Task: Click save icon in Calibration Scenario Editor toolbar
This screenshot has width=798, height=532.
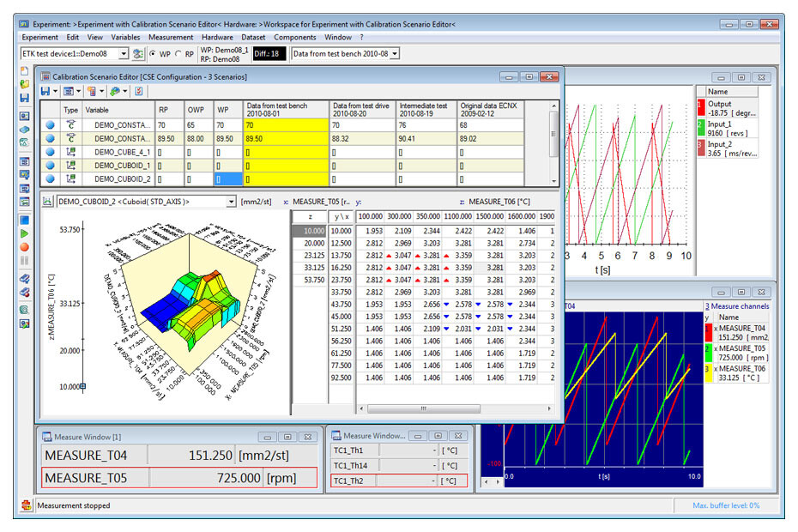Action: point(45,91)
